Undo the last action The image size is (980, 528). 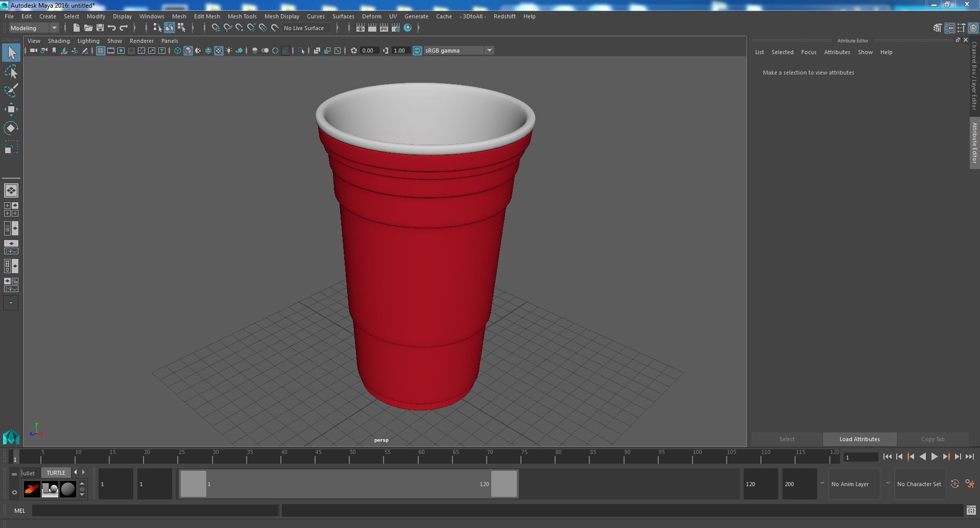(112, 28)
